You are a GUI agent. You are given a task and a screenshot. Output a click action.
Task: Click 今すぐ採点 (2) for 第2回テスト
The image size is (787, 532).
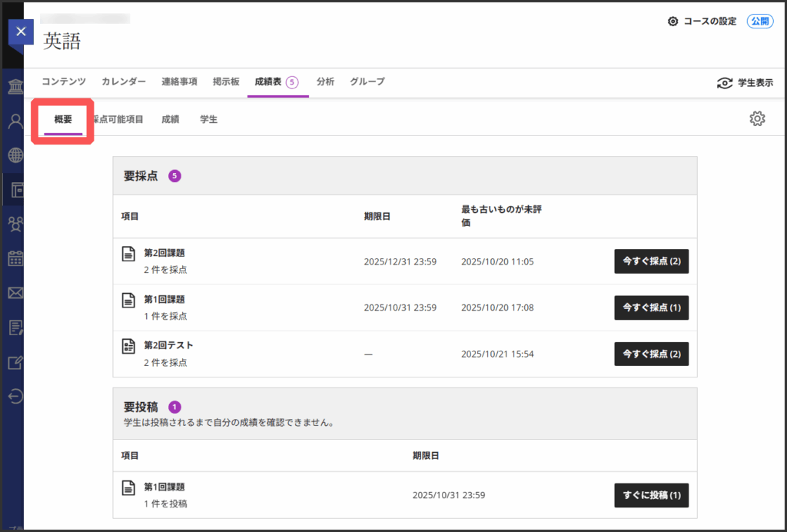[651, 354]
